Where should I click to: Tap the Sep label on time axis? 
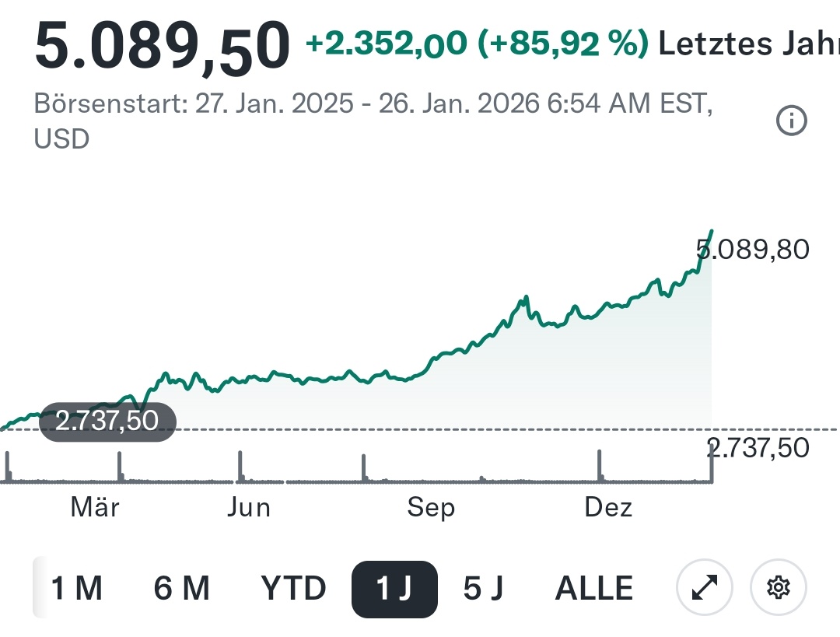431,508
